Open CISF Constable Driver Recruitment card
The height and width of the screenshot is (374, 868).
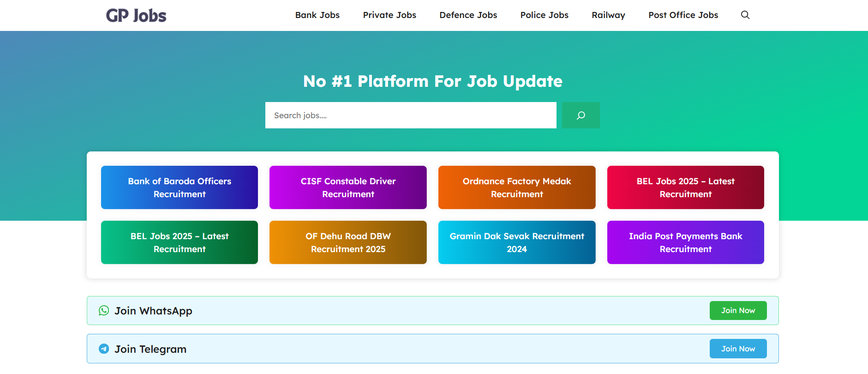click(x=348, y=187)
